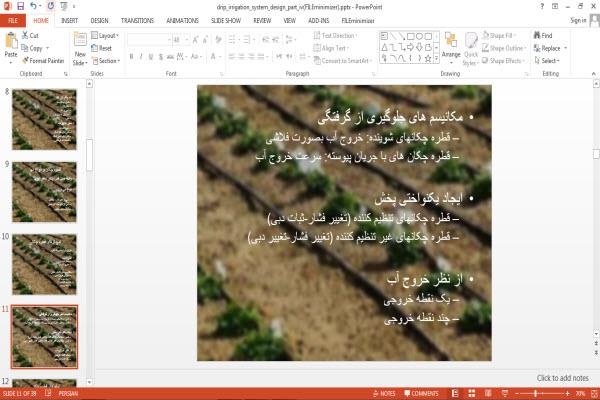This screenshot has height=400, width=600.
Task: Click the Save icon in quick access toolbar
Action: (x=21, y=6)
